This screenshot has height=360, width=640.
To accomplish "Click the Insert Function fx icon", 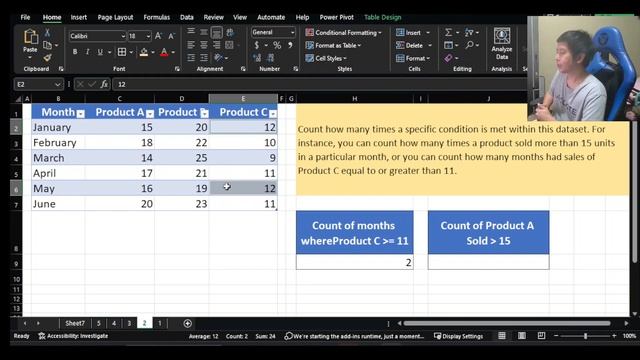I will point(104,84).
